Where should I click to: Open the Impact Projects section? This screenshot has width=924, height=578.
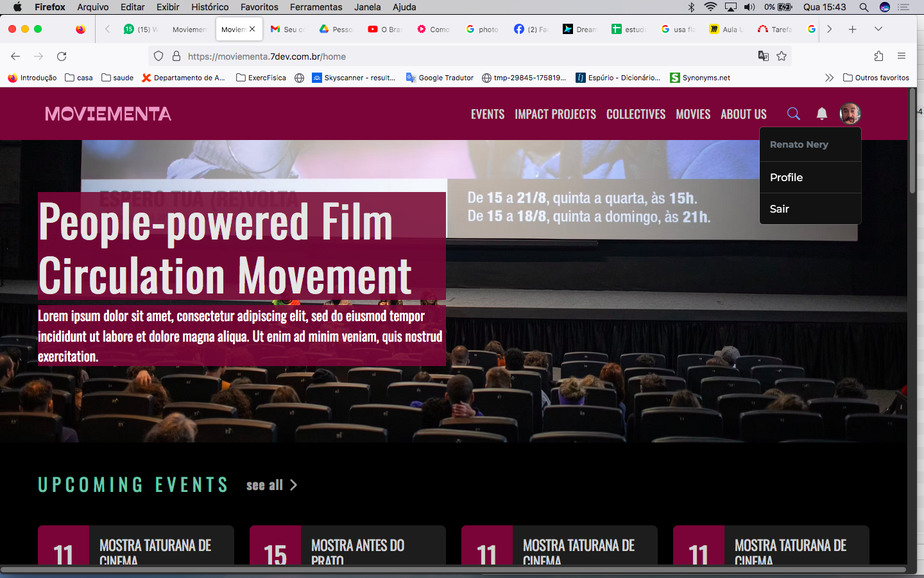click(x=555, y=114)
